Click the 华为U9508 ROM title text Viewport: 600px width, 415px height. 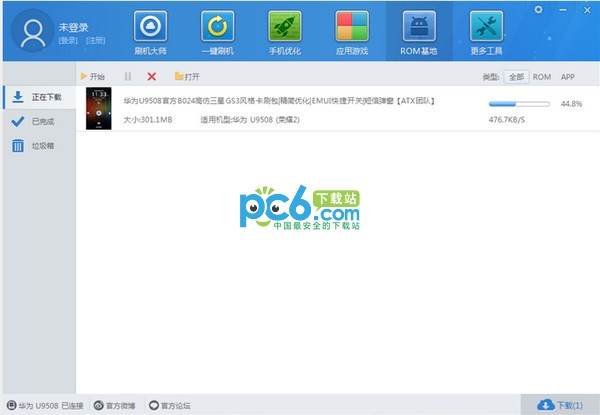tap(279, 101)
